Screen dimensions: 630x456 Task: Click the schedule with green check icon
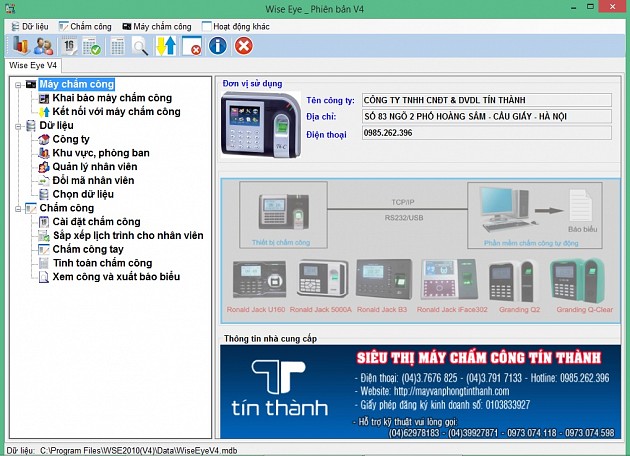[92, 46]
